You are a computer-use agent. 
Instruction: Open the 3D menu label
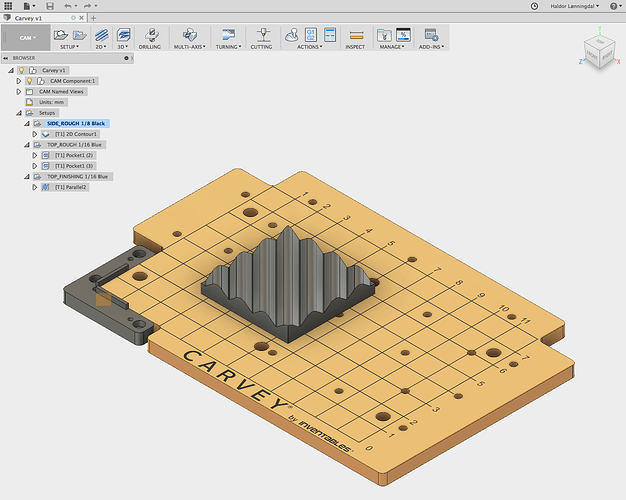pyautogui.click(x=123, y=47)
